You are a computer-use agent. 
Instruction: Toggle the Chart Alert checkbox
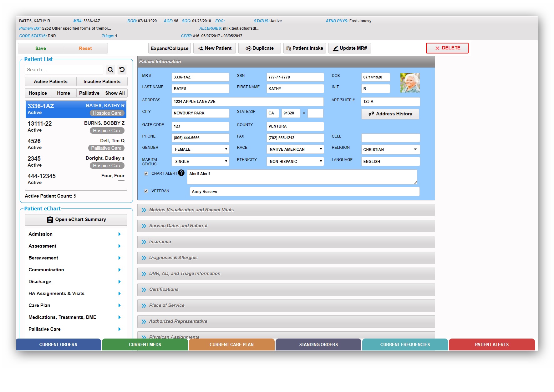tap(146, 173)
